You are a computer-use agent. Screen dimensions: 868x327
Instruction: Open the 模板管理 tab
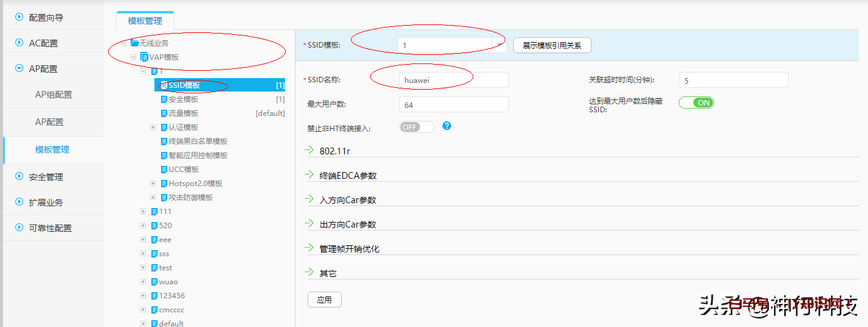(x=145, y=21)
